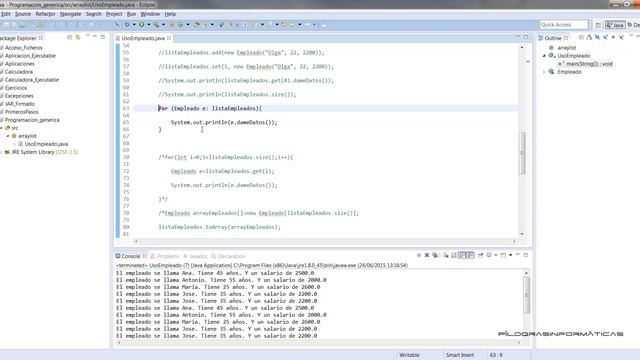Click the Quick Access search field
The height and width of the screenshot is (360, 640).
564,24
